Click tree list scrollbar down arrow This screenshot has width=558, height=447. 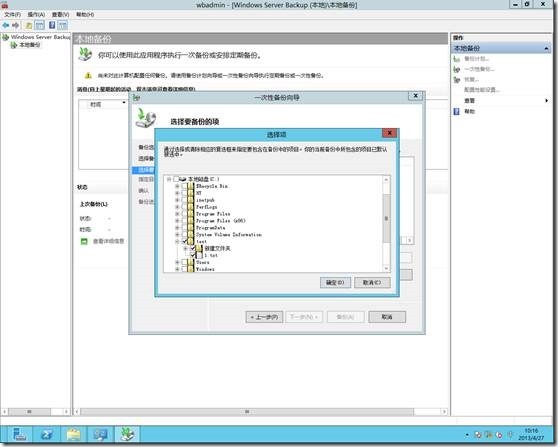coord(386,269)
